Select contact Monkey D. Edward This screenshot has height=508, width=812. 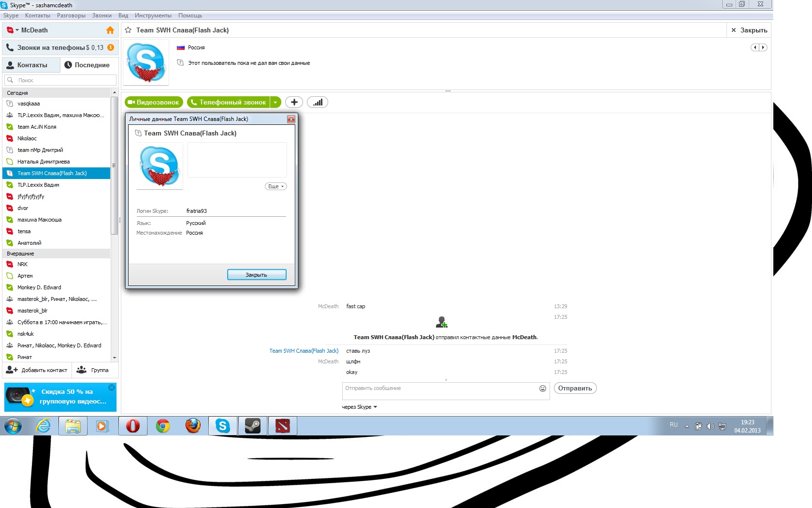pos(57,287)
